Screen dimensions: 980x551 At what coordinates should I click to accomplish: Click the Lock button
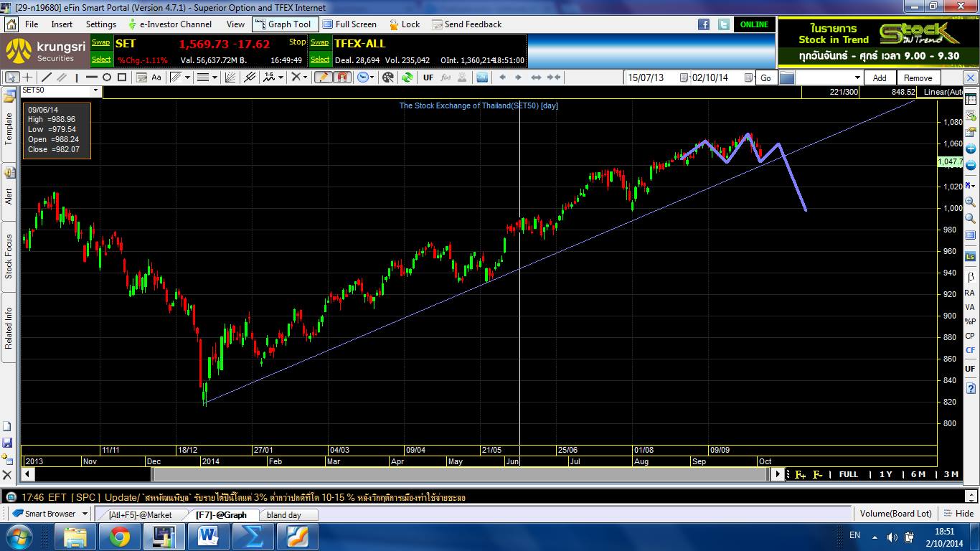tap(405, 24)
